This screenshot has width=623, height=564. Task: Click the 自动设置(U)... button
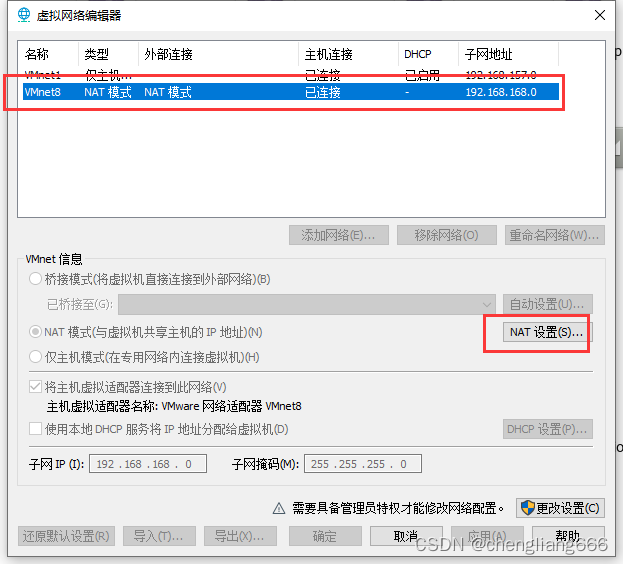coord(548,305)
